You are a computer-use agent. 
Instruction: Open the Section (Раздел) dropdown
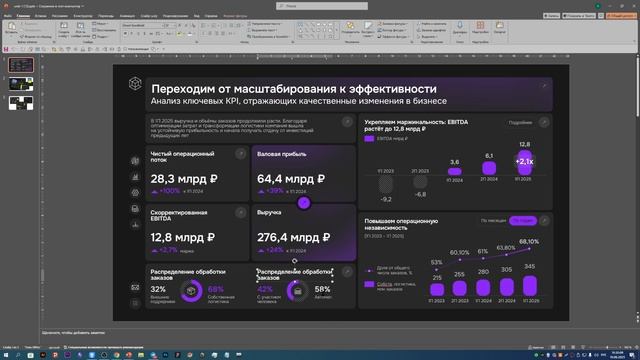(100, 36)
